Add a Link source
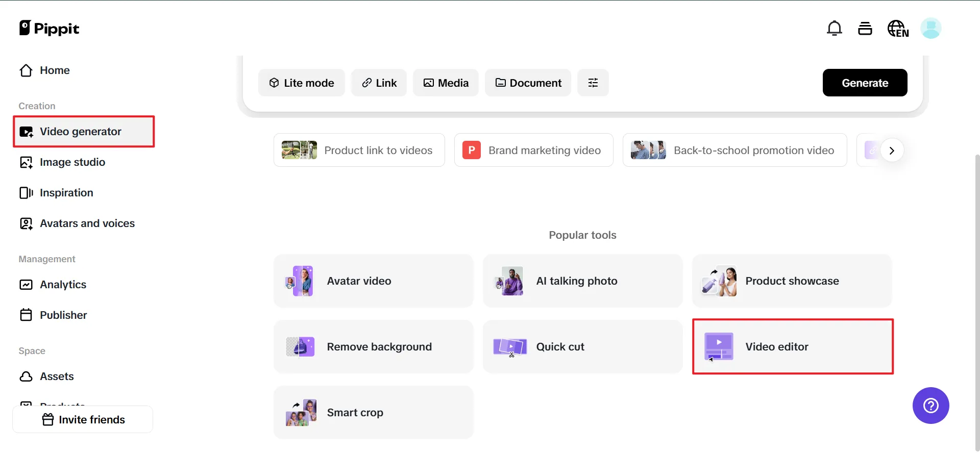Image resolution: width=980 pixels, height=454 pixels. coord(379,83)
